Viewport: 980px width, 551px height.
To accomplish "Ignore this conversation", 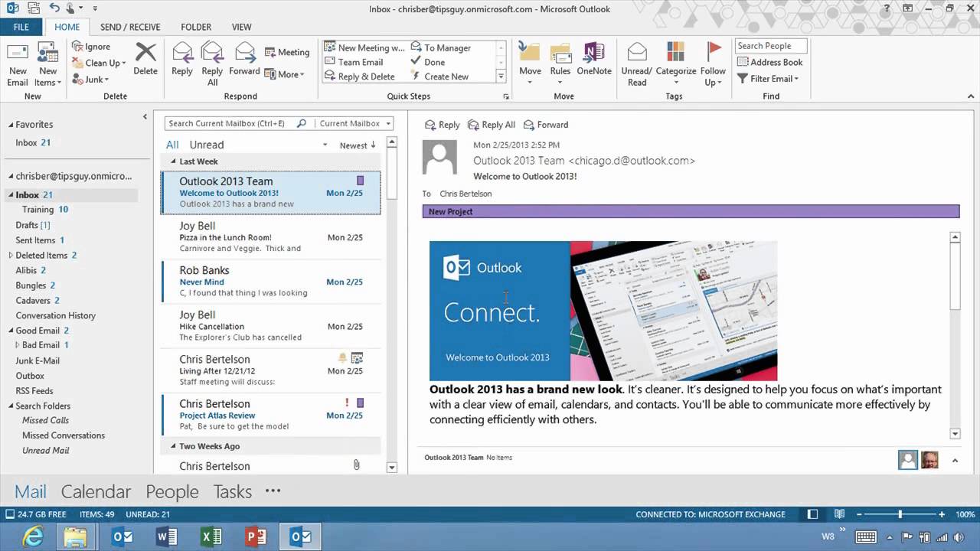I will coord(92,47).
